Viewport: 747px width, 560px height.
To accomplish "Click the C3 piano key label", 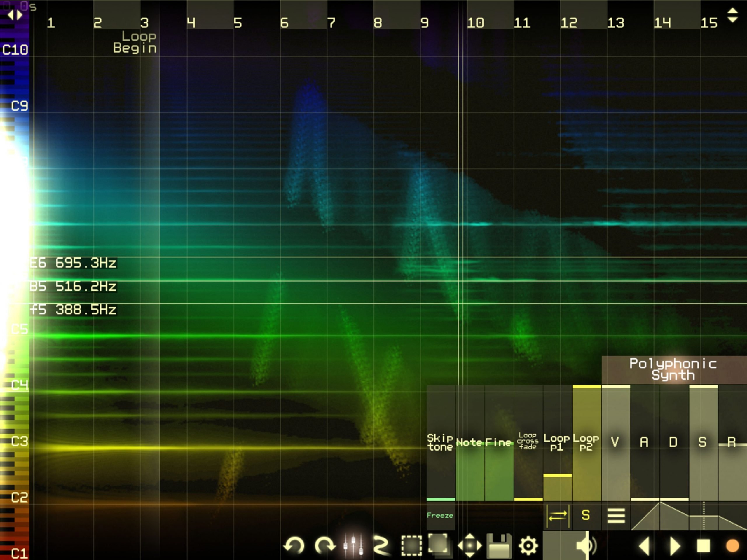I will [x=20, y=441].
